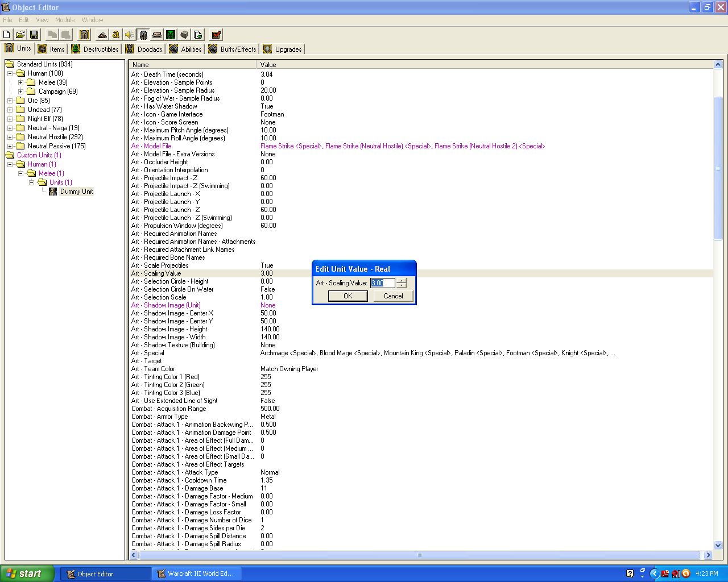Cancel the Edit Unit Value dialog
The image size is (728, 582).
tap(393, 296)
